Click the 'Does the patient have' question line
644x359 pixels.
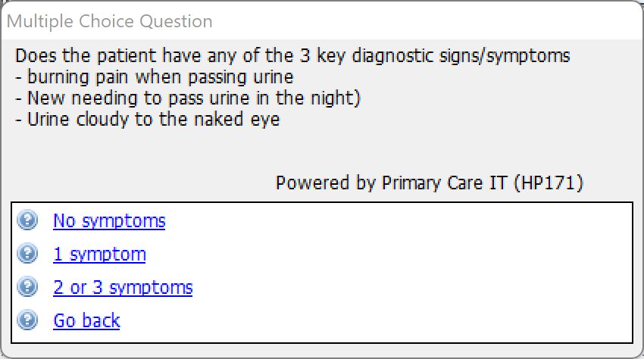292,56
